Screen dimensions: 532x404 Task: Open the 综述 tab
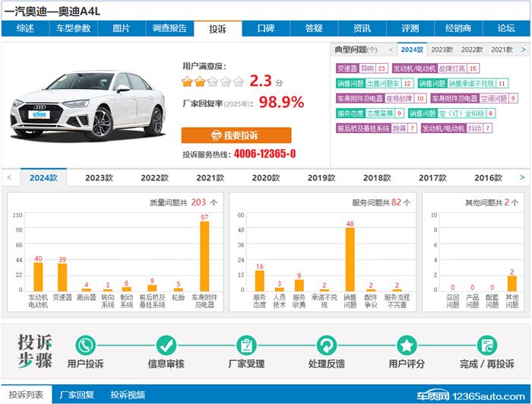point(25,29)
